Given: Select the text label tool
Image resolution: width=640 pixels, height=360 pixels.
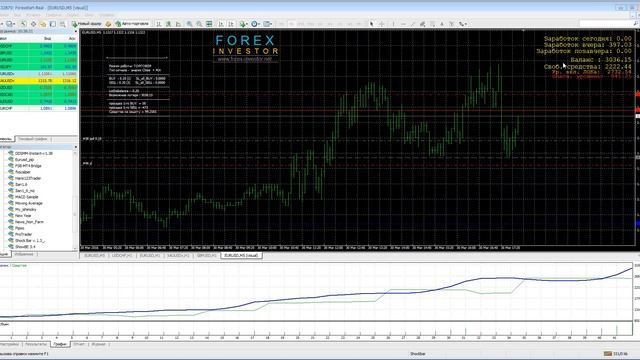Looking at the screenshot, I should point(451,24).
